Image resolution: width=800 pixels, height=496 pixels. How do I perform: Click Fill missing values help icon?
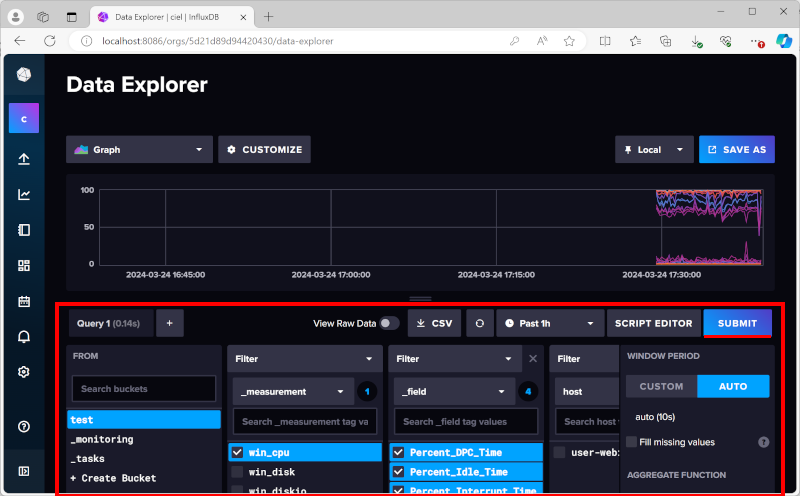tap(763, 442)
